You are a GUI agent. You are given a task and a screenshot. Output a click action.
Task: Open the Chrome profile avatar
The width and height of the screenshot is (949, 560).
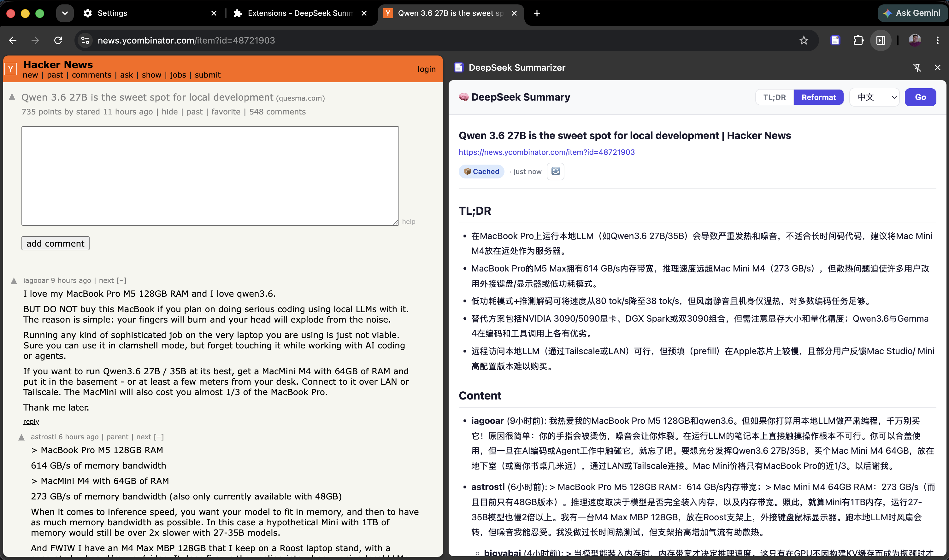click(x=915, y=40)
